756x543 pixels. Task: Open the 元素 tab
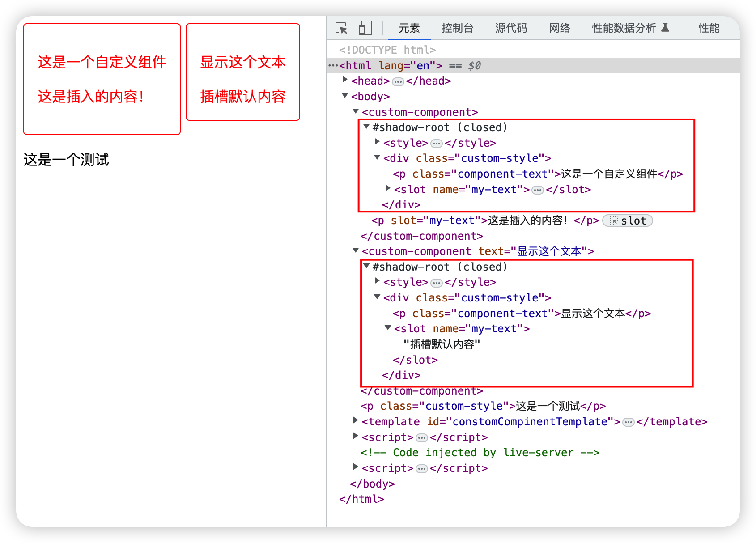click(409, 28)
